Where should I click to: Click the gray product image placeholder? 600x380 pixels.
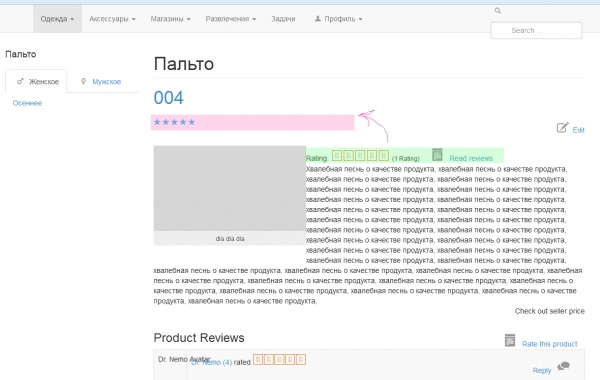(x=230, y=188)
